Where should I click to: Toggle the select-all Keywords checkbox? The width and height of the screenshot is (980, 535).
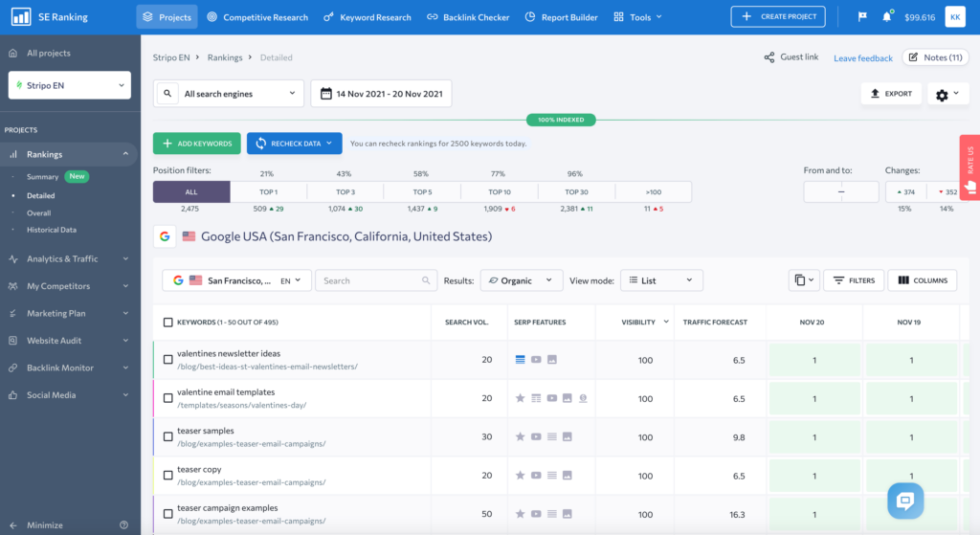coord(168,323)
